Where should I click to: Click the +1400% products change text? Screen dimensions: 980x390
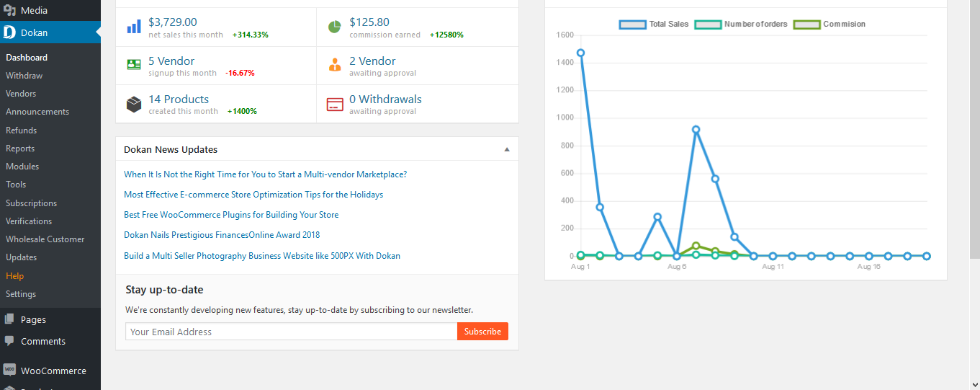[x=242, y=111]
